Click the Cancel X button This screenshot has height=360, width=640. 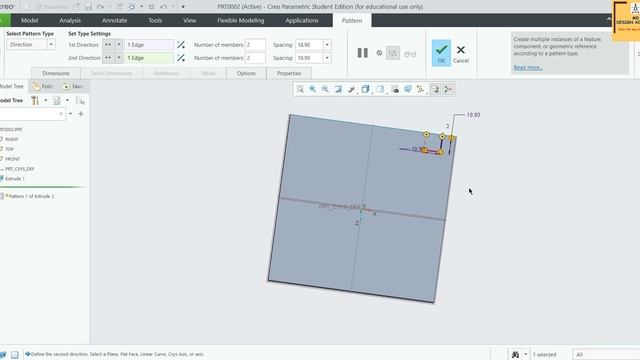461,53
